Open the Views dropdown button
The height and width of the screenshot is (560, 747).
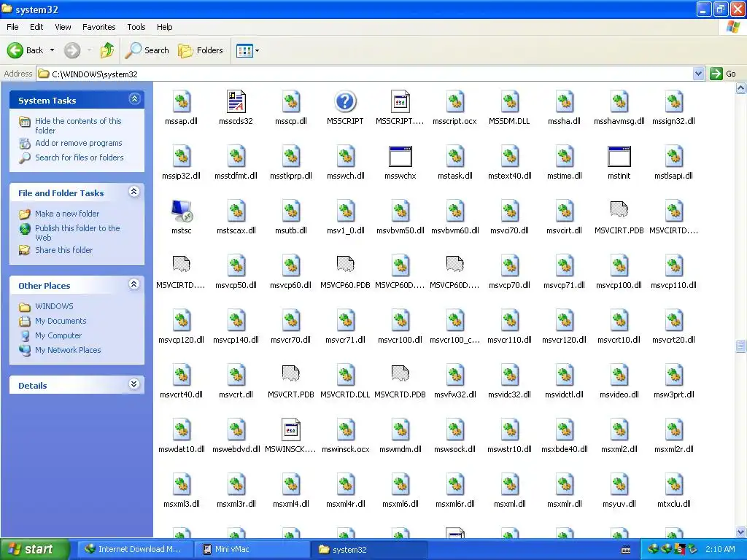(248, 50)
